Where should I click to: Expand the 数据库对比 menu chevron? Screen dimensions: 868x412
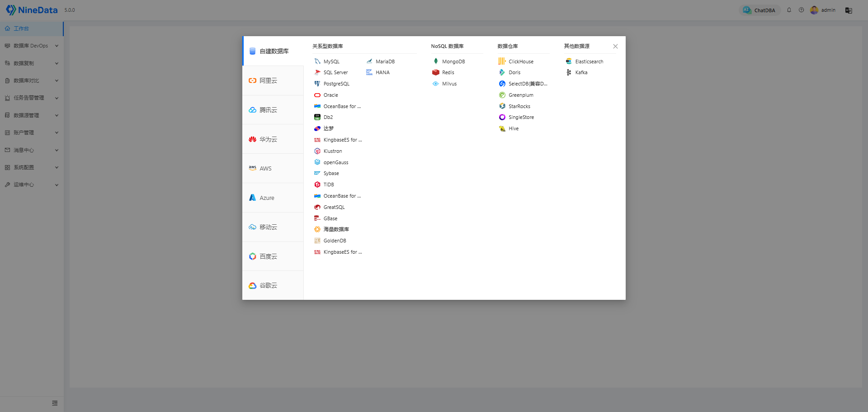coord(57,81)
